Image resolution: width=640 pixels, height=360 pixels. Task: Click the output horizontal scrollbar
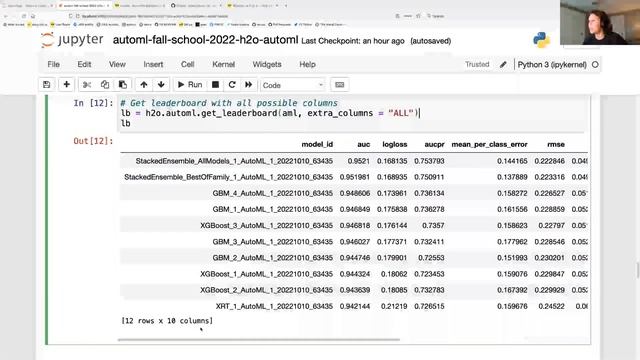tap(259, 339)
